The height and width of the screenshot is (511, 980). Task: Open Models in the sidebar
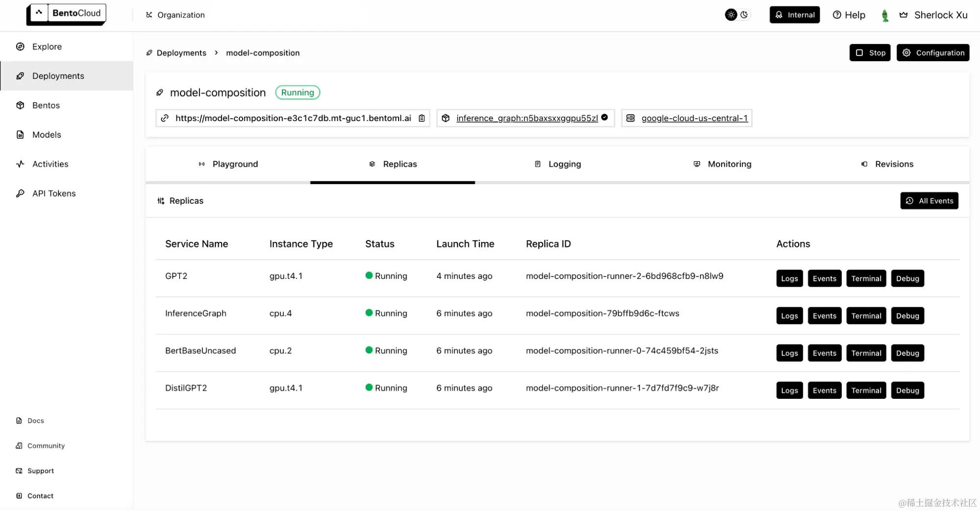pyautogui.click(x=67, y=135)
